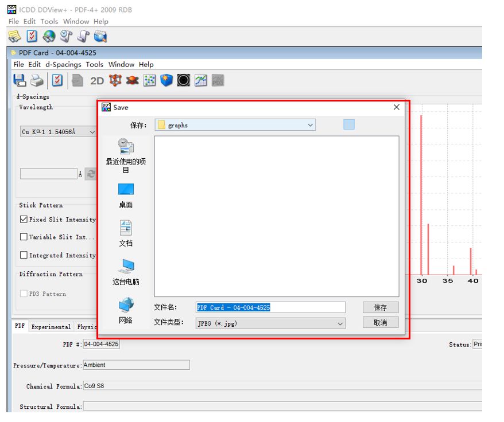Click the Chemical Formula Co9 S8 field
This screenshot has width=504, height=422.
pos(282,386)
